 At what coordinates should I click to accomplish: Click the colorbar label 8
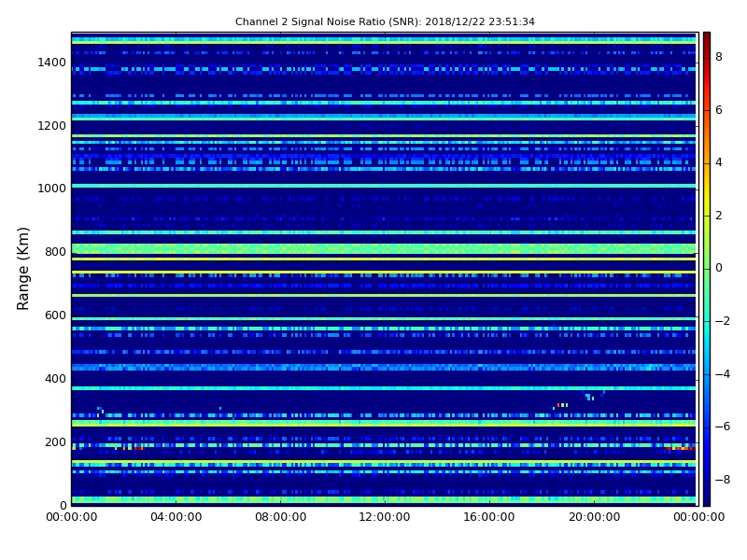pyautogui.click(x=719, y=57)
